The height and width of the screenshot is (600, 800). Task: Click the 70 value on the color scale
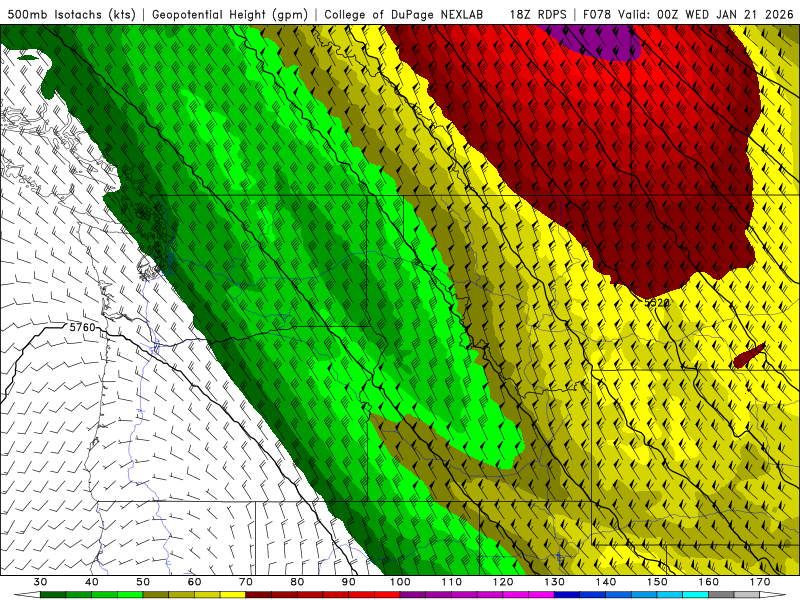tap(246, 582)
